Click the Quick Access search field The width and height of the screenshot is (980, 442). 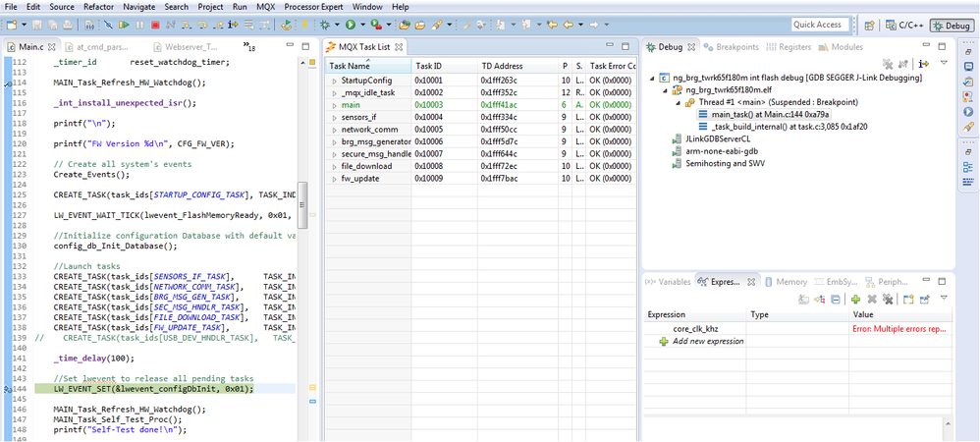coord(820,25)
